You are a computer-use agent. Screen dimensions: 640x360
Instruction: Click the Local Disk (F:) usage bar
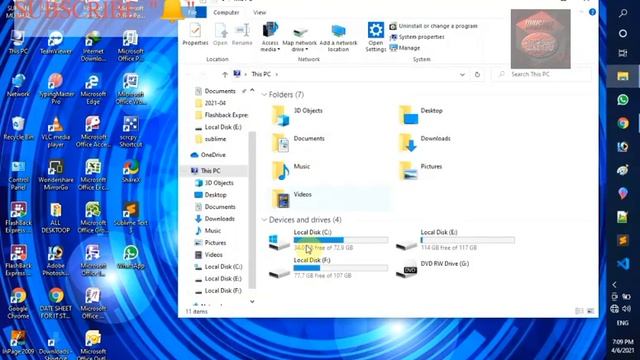coord(340,268)
